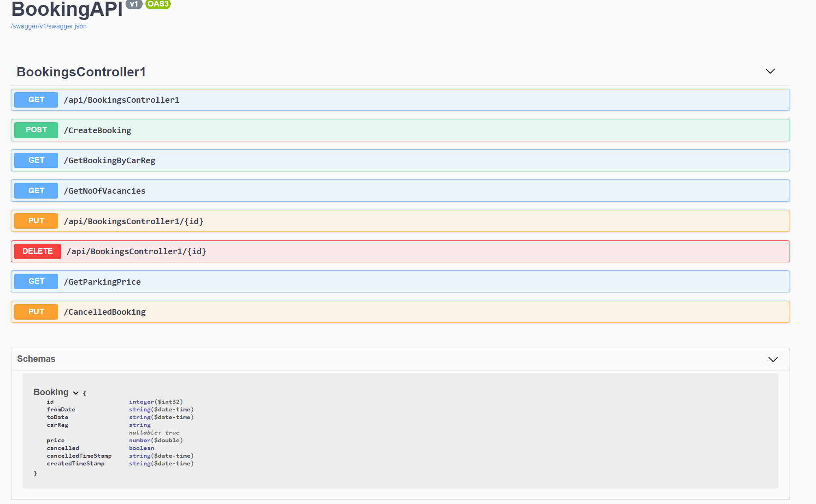Viewport: 816px width, 504px height.
Task: Expand GET /GetNoOfVacancies operation
Action: (x=400, y=191)
